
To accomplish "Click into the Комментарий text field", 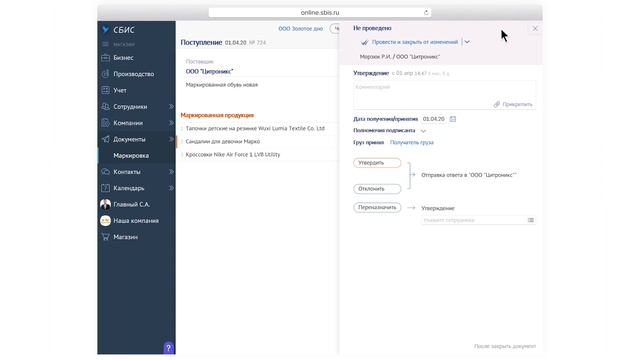I will click(x=444, y=95).
